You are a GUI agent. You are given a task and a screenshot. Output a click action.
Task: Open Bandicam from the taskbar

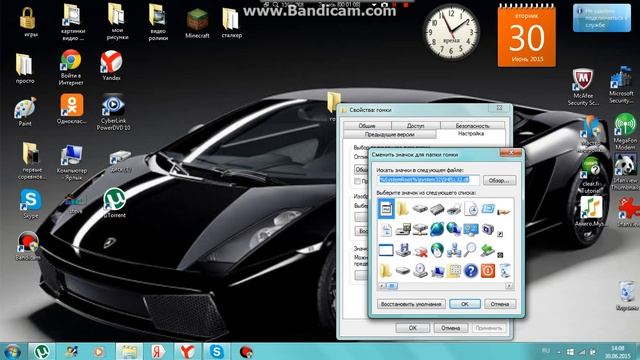pos(246,352)
